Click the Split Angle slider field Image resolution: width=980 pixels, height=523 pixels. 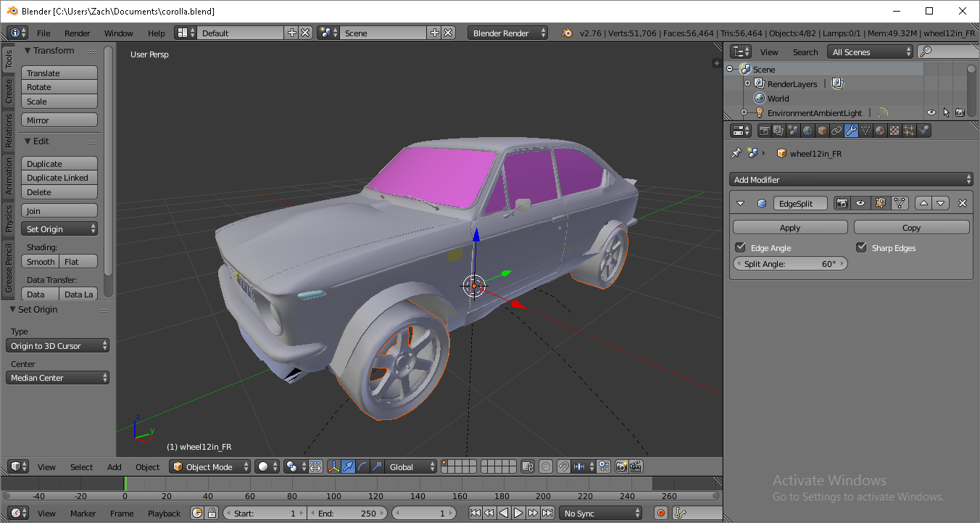(x=789, y=264)
